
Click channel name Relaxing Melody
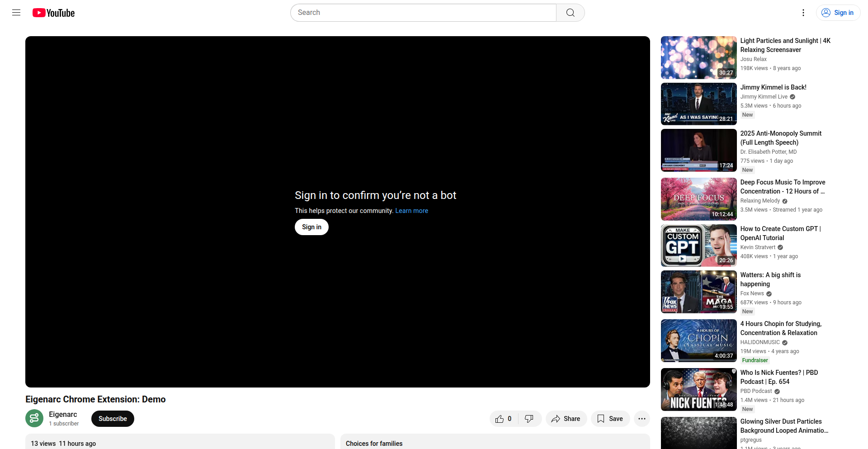point(760,201)
